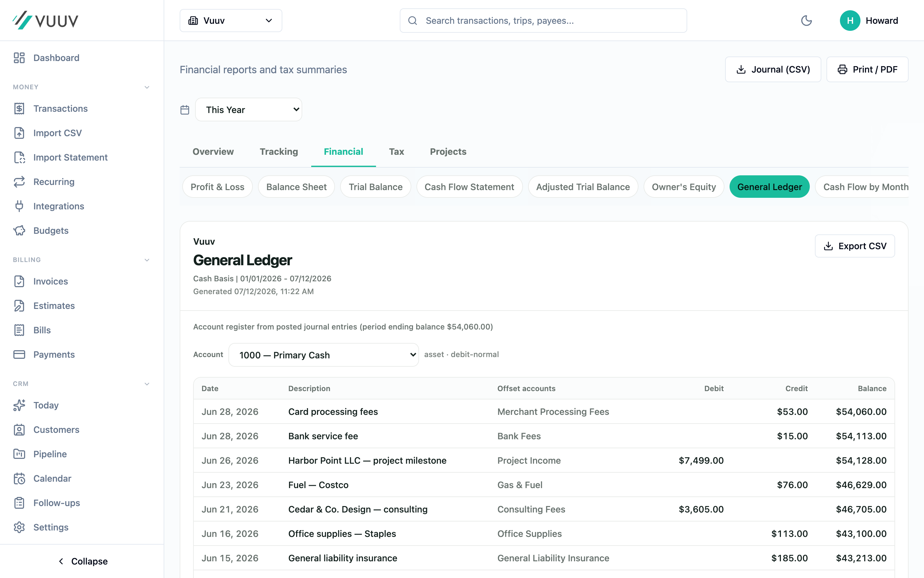
Task: Click the Office Supplies offset account
Action: pyautogui.click(x=529, y=534)
